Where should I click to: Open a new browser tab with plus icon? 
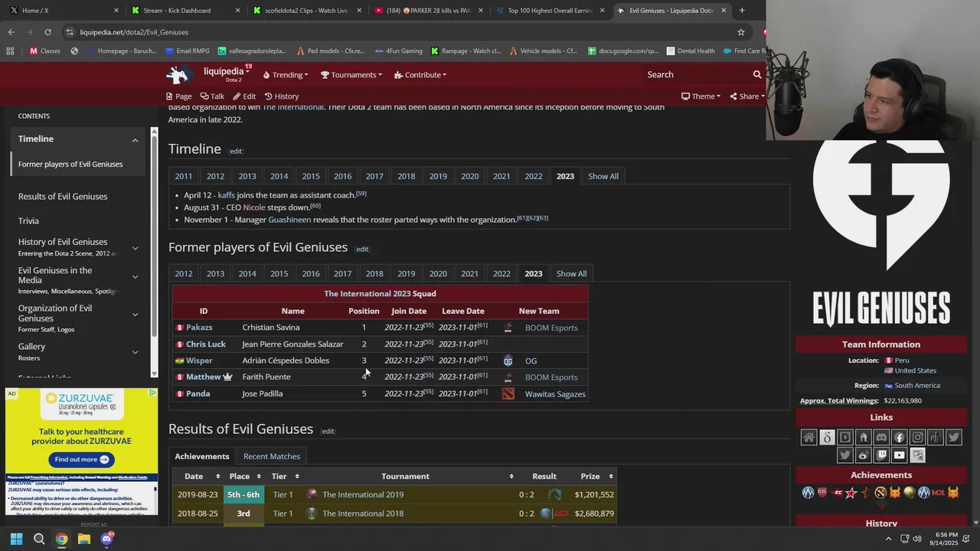[x=741, y=10]
